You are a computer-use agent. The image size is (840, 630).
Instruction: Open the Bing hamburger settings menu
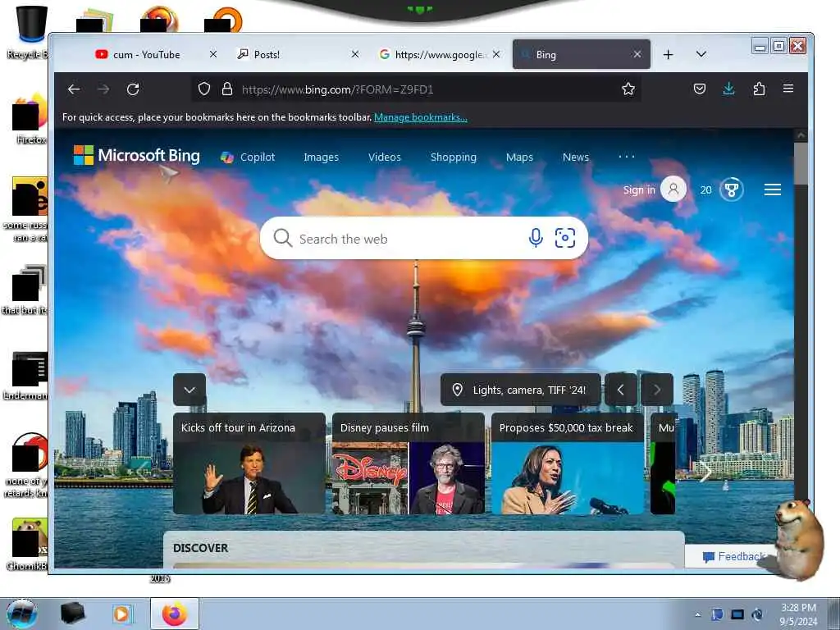[772, 189]
